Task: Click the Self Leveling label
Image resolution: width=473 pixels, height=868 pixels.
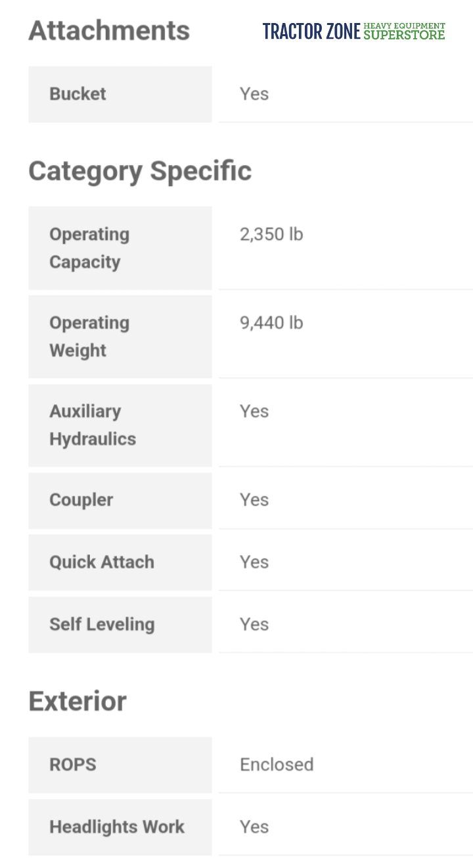Action: pos(102,624)
